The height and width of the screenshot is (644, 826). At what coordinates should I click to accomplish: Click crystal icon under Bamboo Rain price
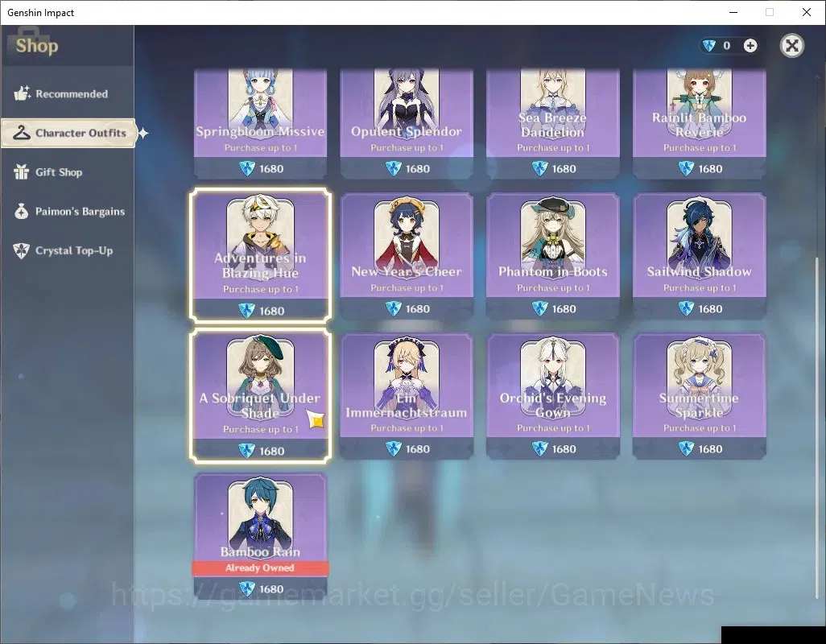pyautogui.click(x=247, y=588)
